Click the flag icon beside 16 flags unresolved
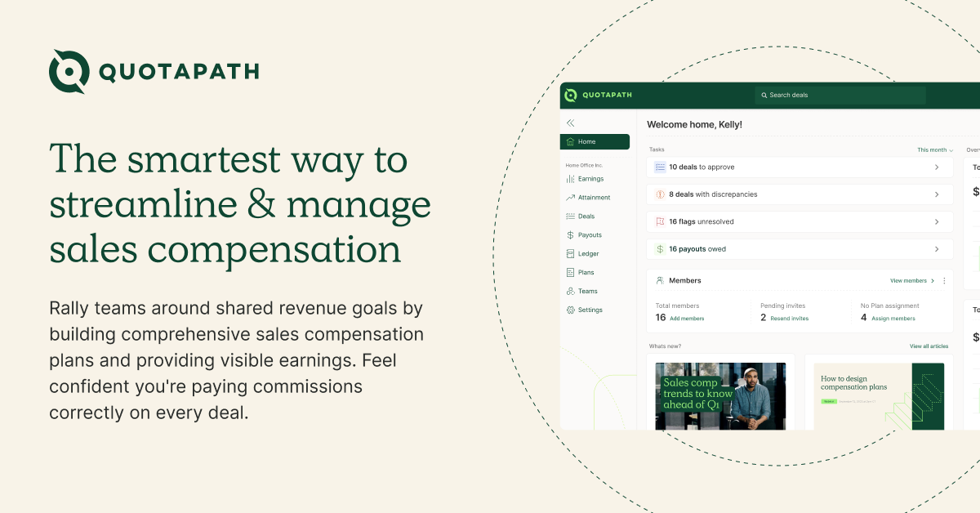980x513 pixels. pos(660,222)
